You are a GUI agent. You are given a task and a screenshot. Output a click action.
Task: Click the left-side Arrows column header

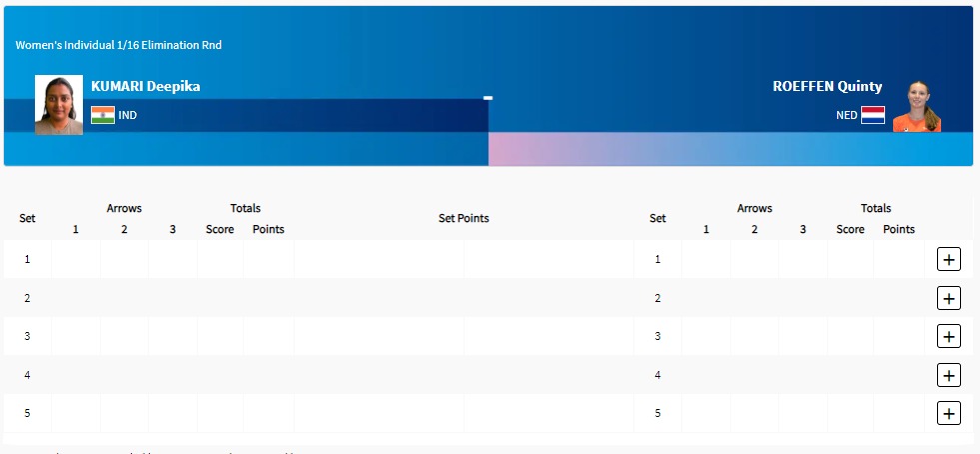click(124, 208)
